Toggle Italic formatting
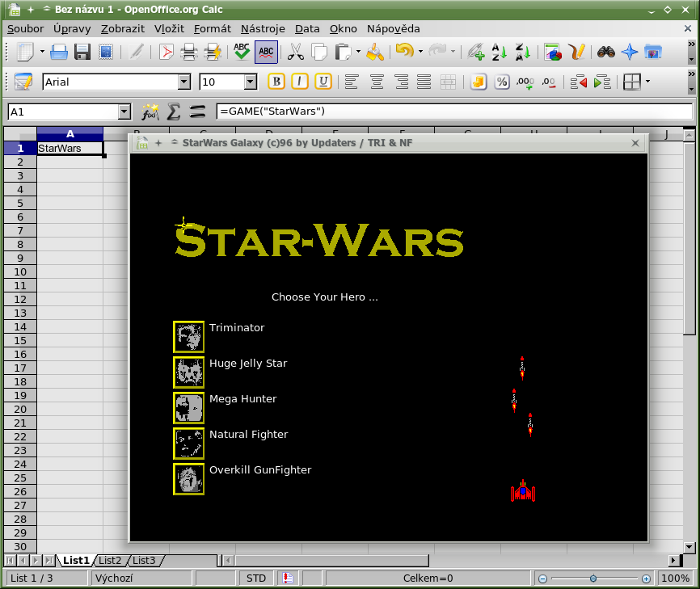Image resolution: width=700 pixels, height=589 pixels. (300, 82)
